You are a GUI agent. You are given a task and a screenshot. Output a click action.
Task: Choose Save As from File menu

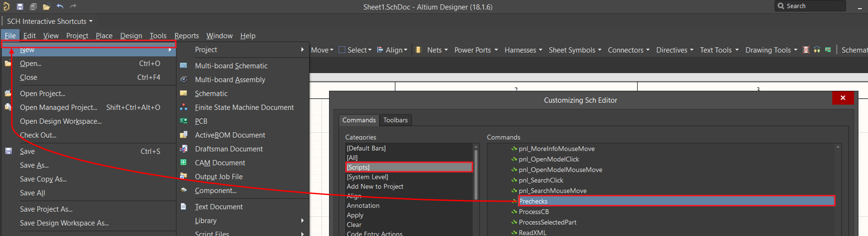point(34,165)
